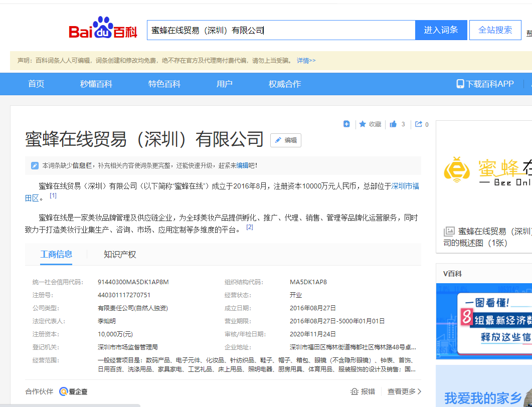
Task: Click credit code 91440300MA5DK1AP8M
Action: [133, 282]
